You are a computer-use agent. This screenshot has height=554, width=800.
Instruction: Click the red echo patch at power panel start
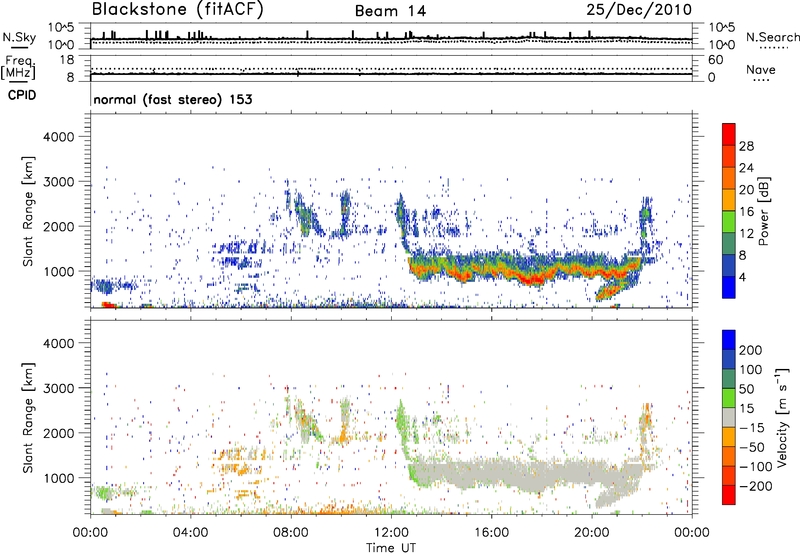coord(108,305)
